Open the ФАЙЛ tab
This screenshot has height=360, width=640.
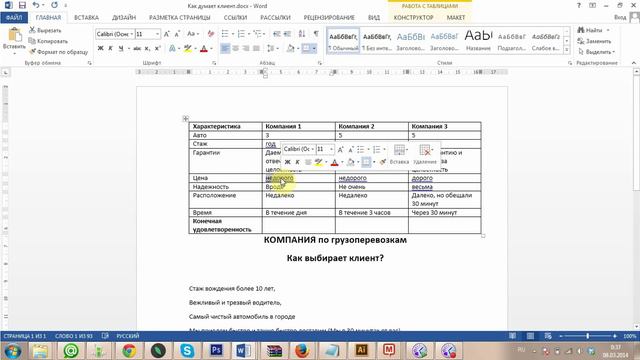[14, 18]
